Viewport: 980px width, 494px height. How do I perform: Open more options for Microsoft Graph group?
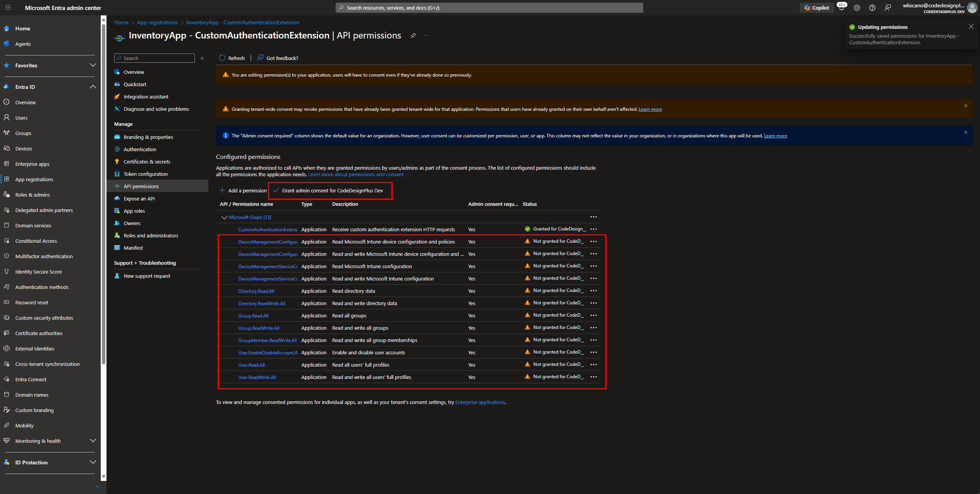[x=594, y=217]
